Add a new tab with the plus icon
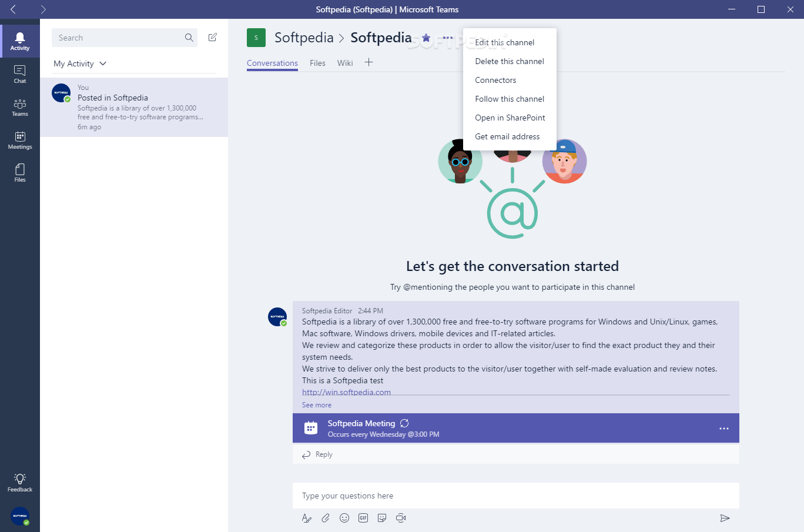Viewport: 804px width, 532px height. click(x=369, y=62)
